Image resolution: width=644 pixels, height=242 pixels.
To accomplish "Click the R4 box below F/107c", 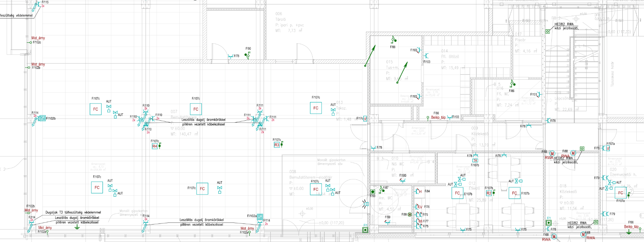I will click(x=155, y=146).
